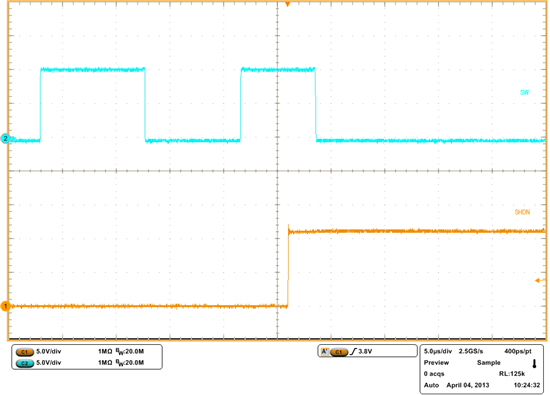
Task: Click the C1 trigger source badge
Action: coord(339,352)
